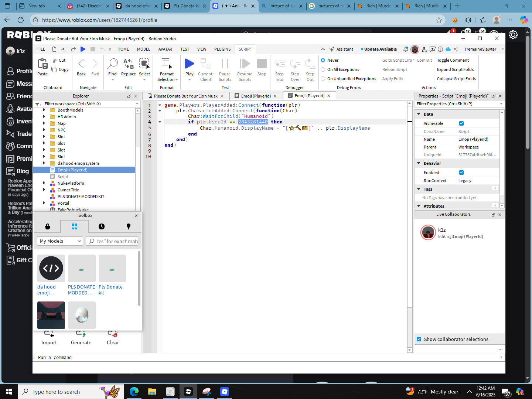Click the quick-access blue Play arrow

[83, 49]
